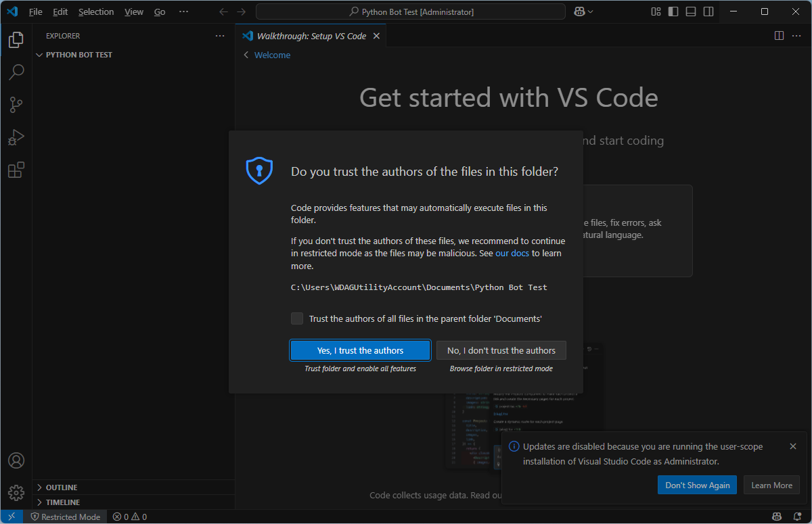This screenshot has width=812, height=524.
Task: Follow the 'our docs' link in the dialog
Action: (512, 254)
